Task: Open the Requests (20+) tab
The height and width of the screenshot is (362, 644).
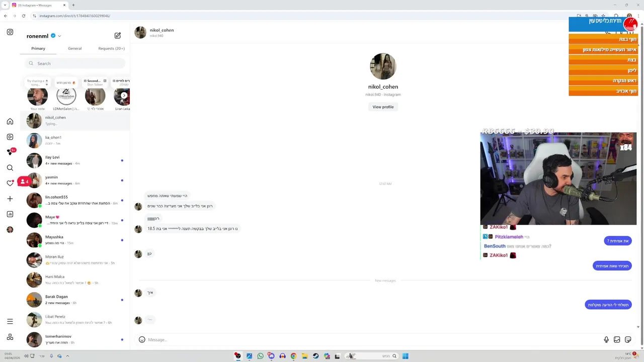Action: click(111, 48)
